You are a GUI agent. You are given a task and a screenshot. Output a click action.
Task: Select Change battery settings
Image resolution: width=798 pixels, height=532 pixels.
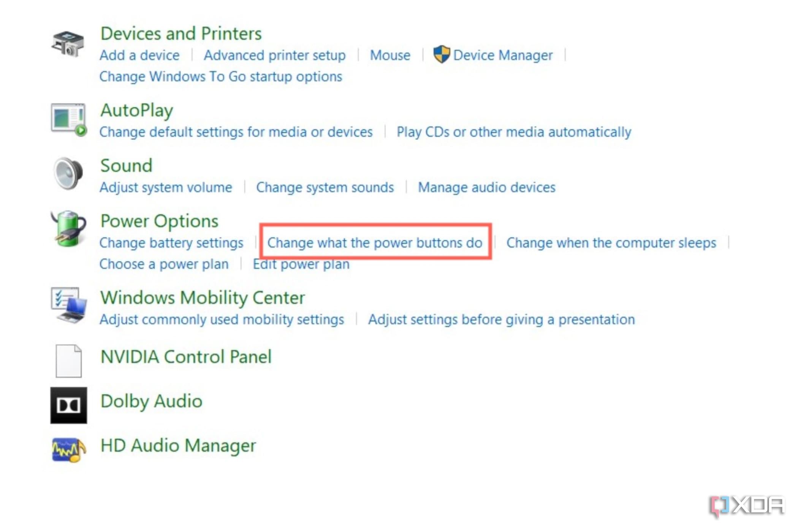click(x=172, y=243)
